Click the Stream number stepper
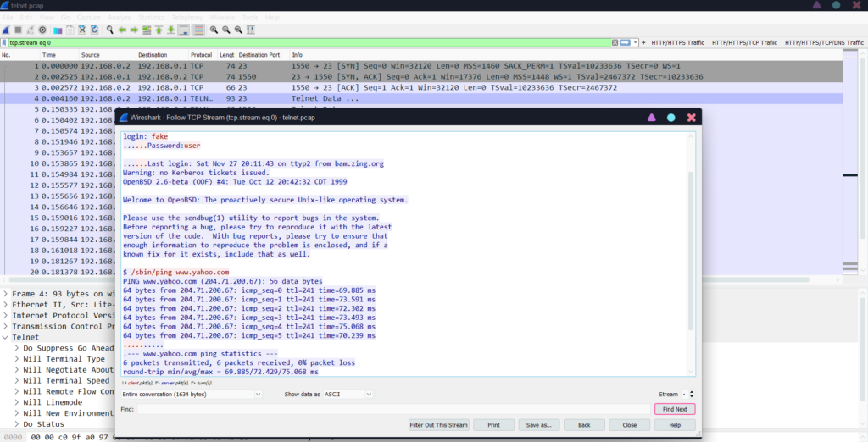868x442 pixels. [x=689, y=395]
